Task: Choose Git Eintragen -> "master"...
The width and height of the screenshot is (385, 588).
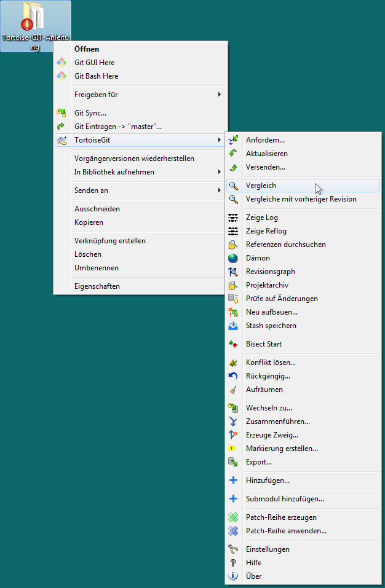Action: 140,127
